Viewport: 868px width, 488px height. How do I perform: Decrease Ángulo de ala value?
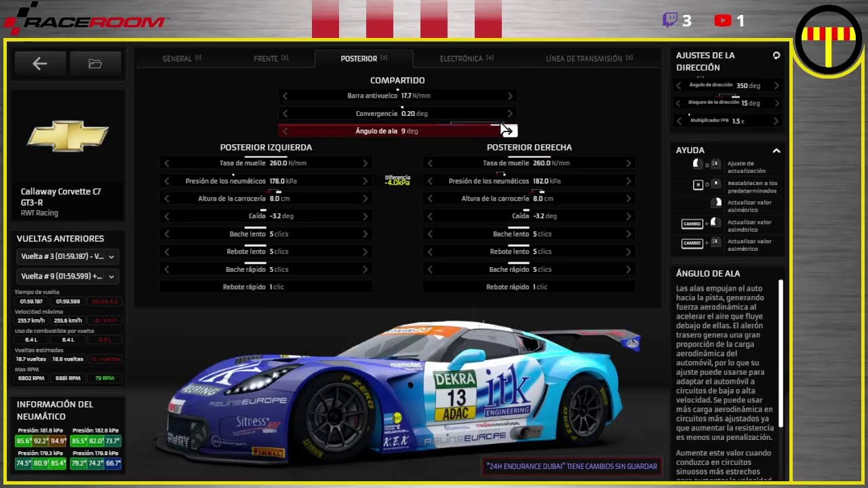click(285, 131)
